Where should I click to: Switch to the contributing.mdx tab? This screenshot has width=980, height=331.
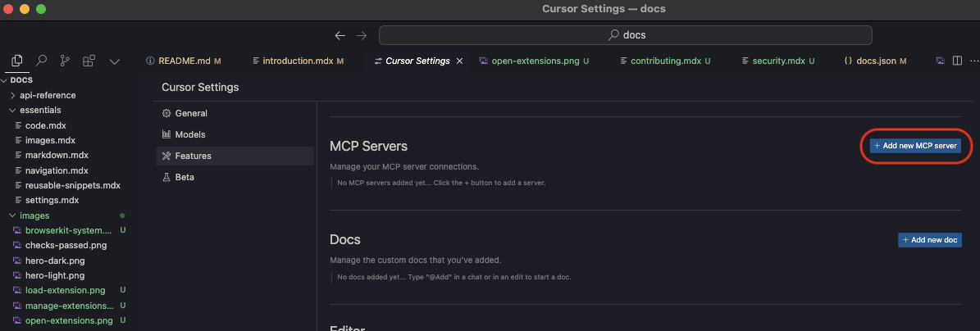(x=665, y=61)
